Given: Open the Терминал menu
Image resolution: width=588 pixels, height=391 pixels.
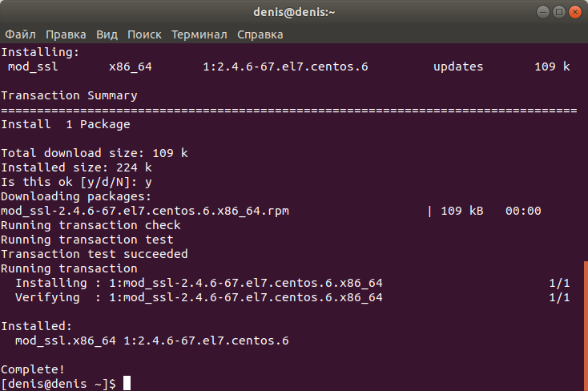Looking at the screenshot, I should 199,34.
